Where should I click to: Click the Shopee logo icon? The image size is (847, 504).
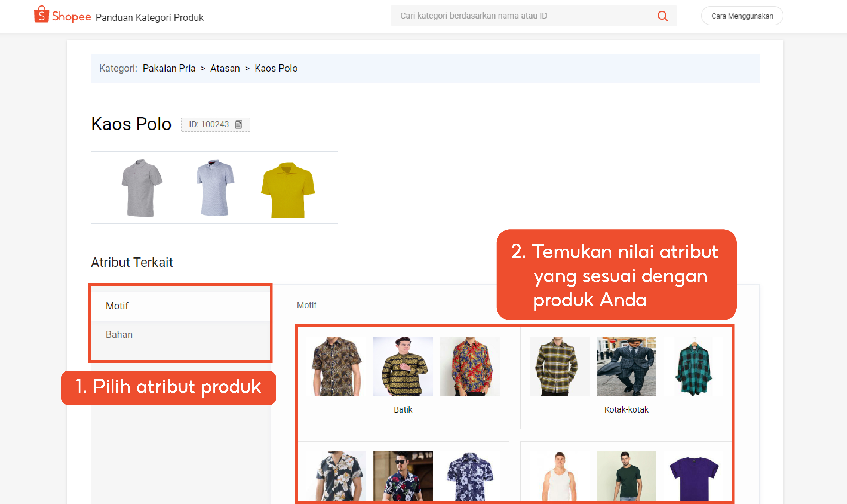pyautogui.click(x=42, y=15)
